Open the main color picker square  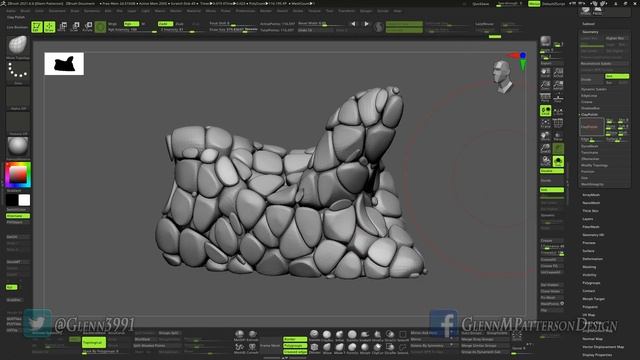pos(18,175)
